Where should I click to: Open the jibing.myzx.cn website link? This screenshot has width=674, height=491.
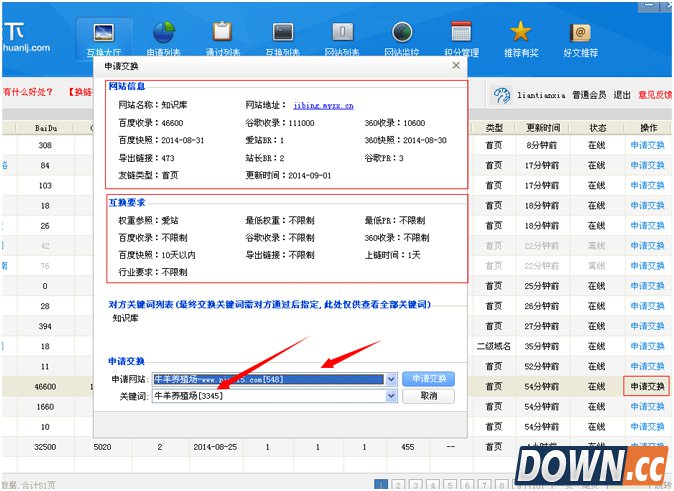323,105
